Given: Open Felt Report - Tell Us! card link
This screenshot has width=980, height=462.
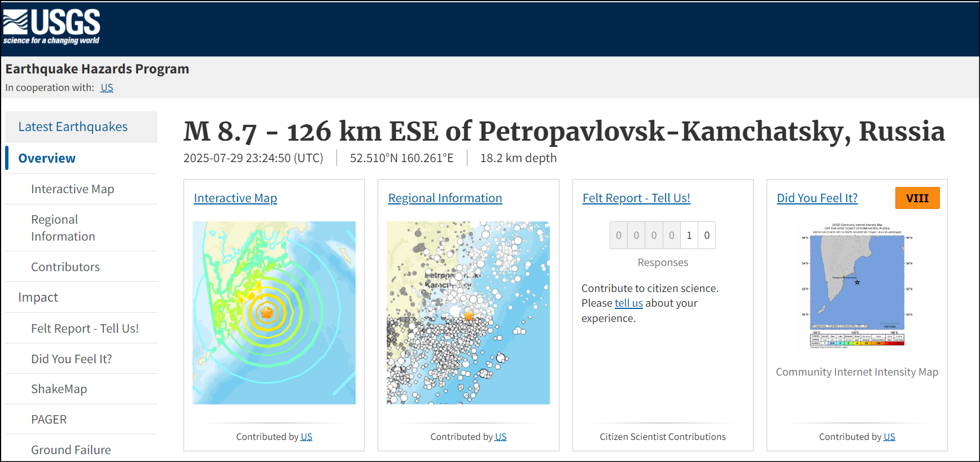Looking at the screenshot, I should pyautogui.click(x=636, y=198).
